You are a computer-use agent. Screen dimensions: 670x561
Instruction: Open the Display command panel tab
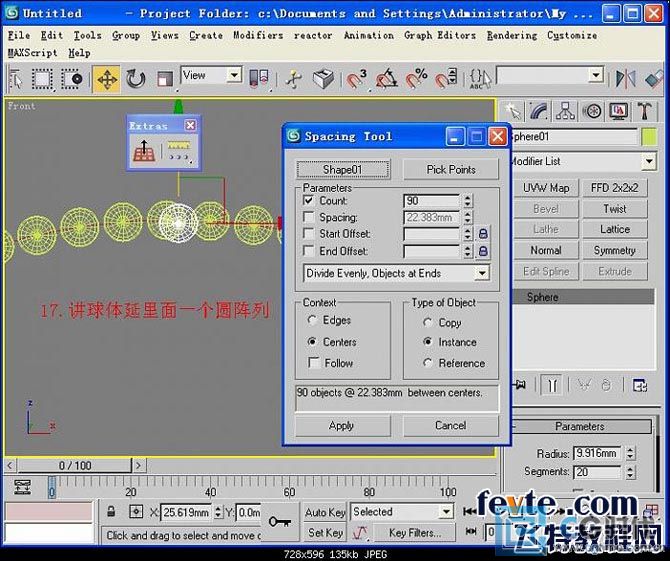pos(619,112)
